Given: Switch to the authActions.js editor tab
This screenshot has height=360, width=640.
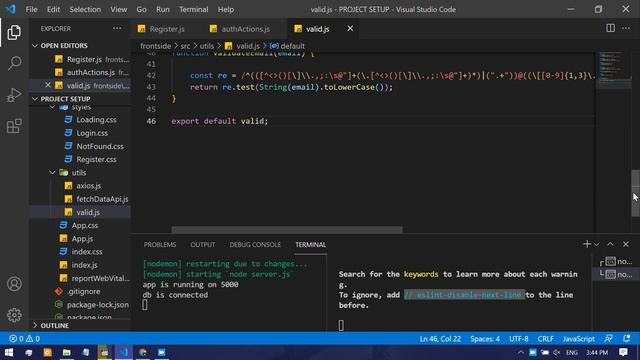Looking at the screenshot, I should [x=245, y=29].
